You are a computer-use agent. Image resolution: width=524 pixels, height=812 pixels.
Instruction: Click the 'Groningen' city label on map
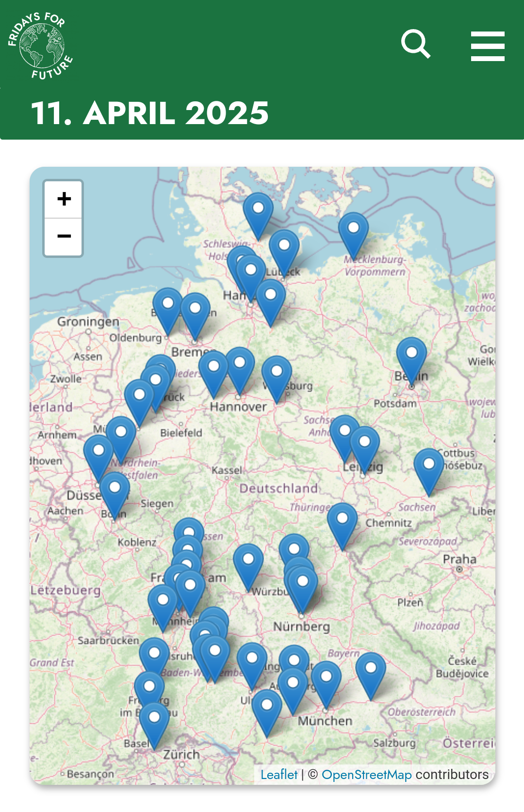88,322
